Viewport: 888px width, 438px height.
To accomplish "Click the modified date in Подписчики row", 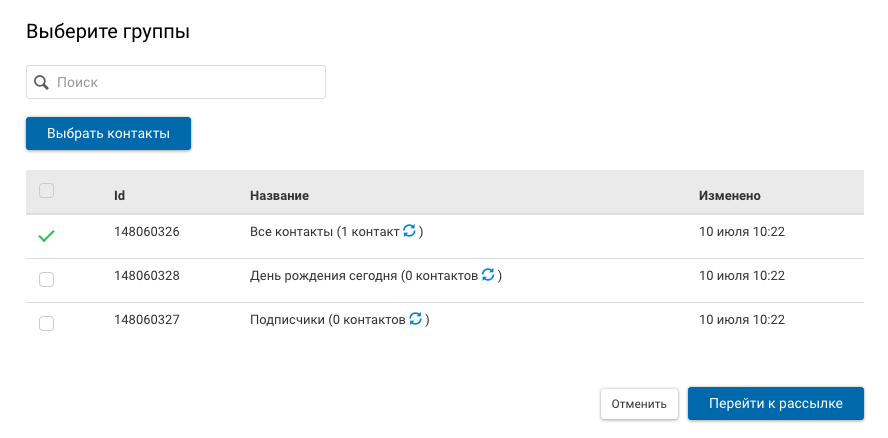I will click(x=742, y=320).
